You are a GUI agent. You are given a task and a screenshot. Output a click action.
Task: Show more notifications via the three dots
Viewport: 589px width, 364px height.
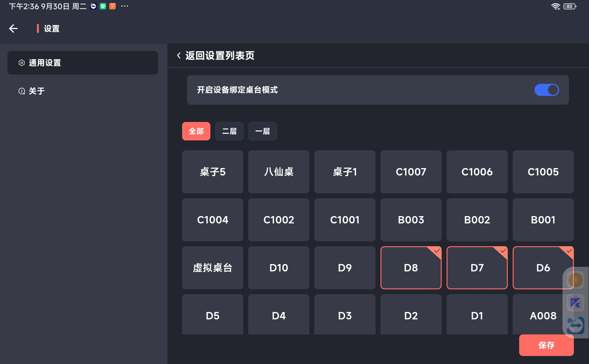pyautogui.click(x=124, y=6)
